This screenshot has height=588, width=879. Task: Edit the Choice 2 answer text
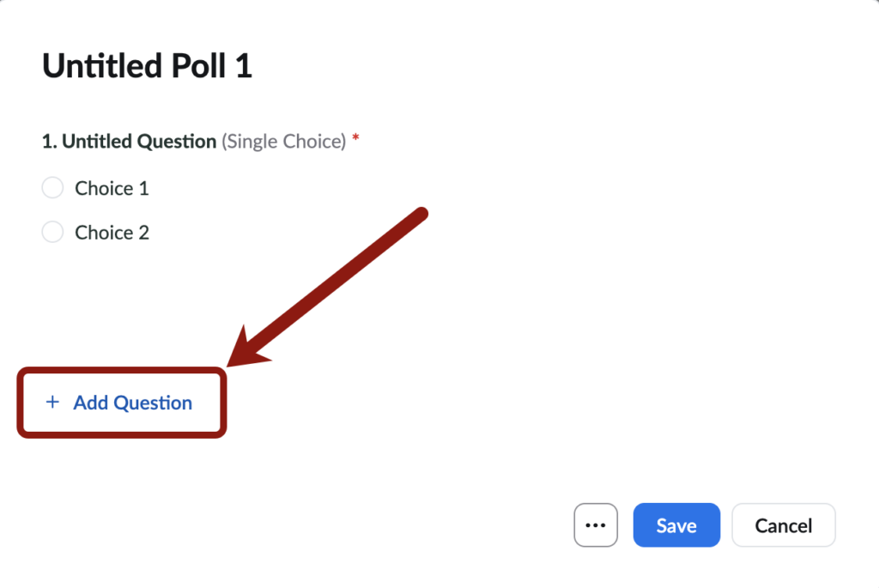112,232
